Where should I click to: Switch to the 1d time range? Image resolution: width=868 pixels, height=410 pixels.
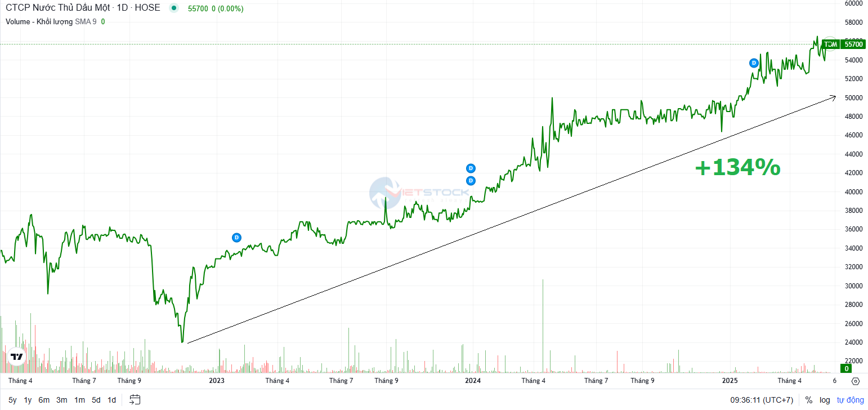point(111,400)
